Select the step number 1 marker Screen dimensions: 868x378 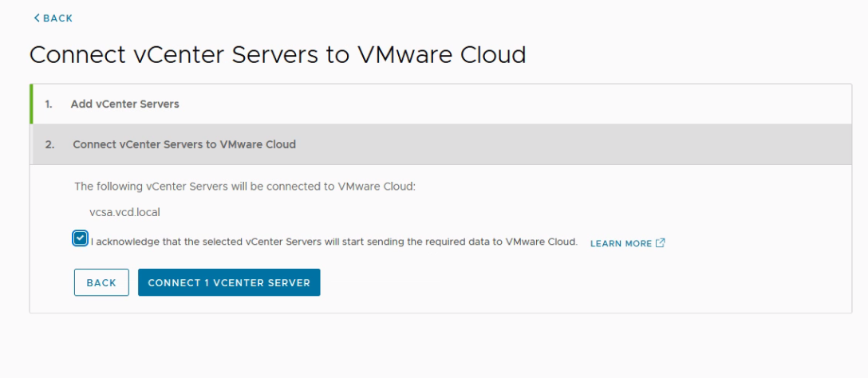[49, 104]
